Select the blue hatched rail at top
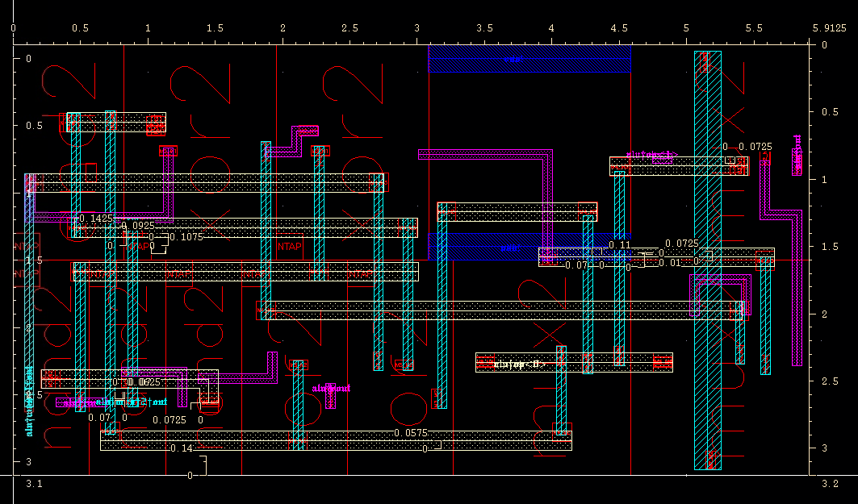 pyautogui.click(x=529, y=59)
